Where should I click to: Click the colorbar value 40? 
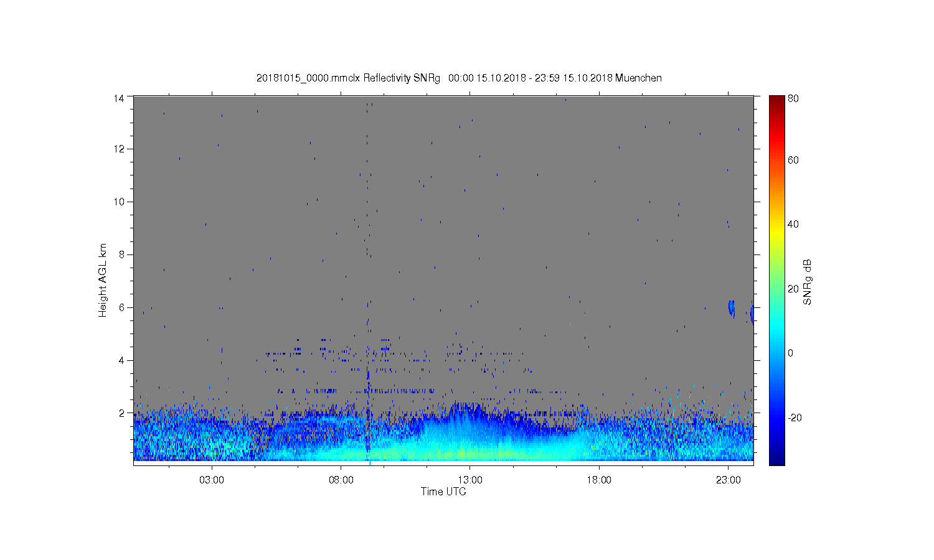(793, 224)
